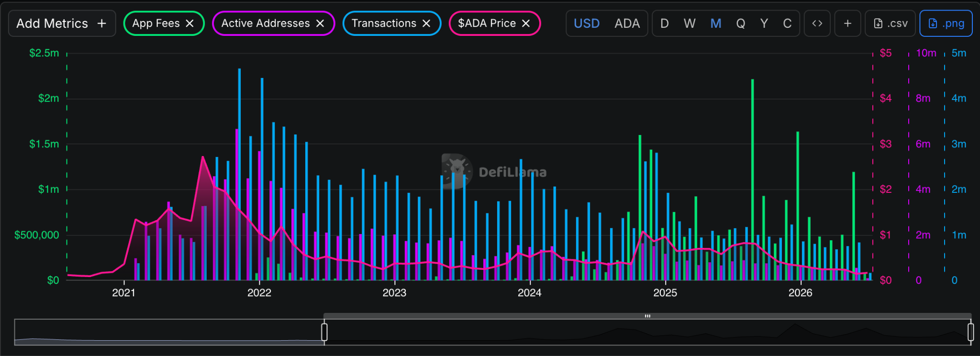This screenshot has height=356, width=980.
Task: Click the left range slider handle
Action: 324,332
